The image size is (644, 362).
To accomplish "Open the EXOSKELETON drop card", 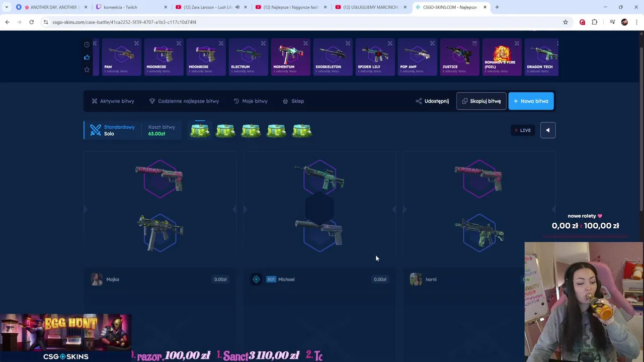I will click(333, 57).
